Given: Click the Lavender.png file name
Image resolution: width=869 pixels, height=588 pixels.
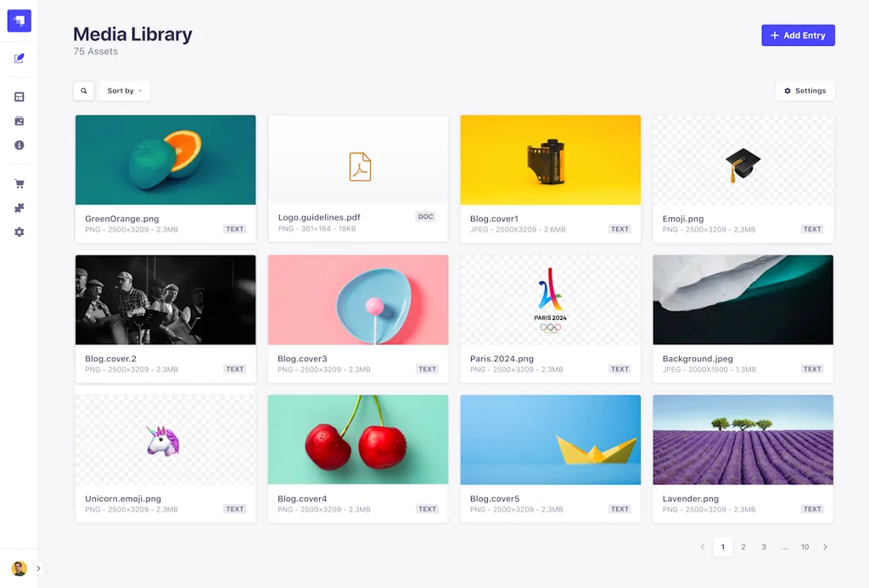Looking at the screenshot, I should 691,499.
